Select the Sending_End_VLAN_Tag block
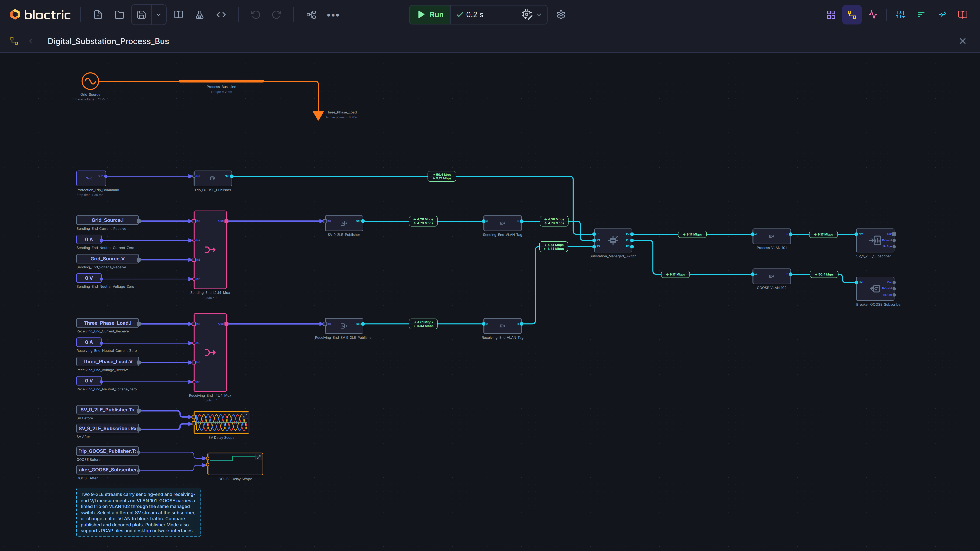This screenshot has height=551, width=980. [502, 223]
